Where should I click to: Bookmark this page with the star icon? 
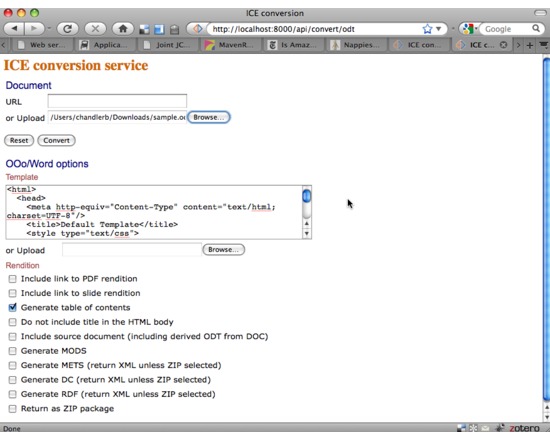pos(427,29)
